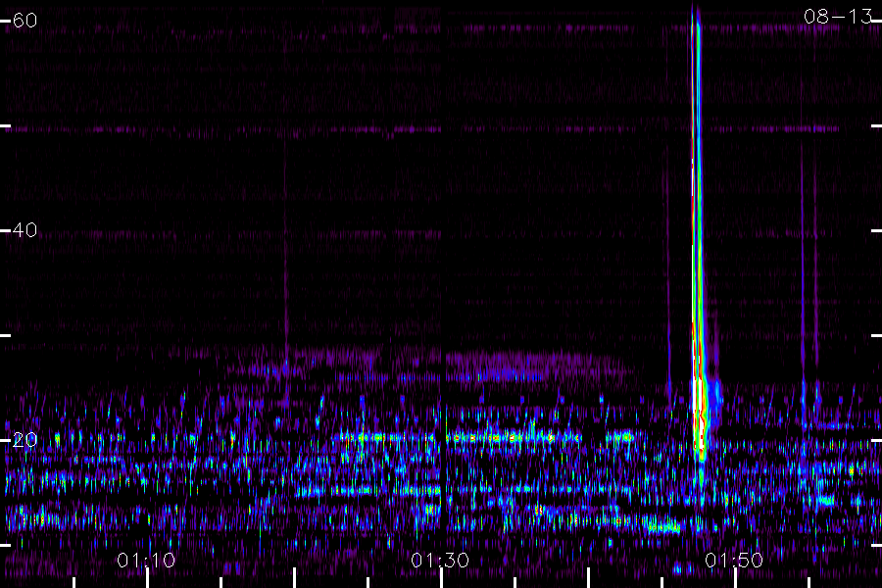
Task: Click the 01:10 time axis label
Action: (x=146, y=560)
